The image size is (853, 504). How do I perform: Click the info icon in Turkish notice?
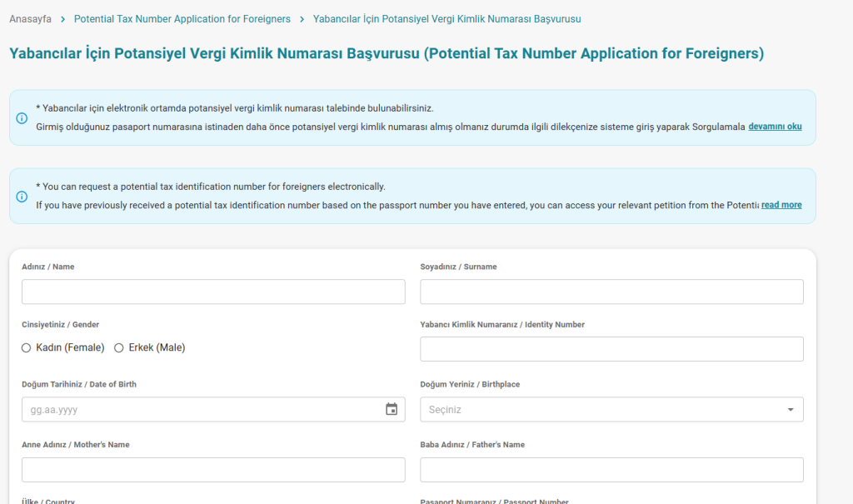tap(22, 118)
